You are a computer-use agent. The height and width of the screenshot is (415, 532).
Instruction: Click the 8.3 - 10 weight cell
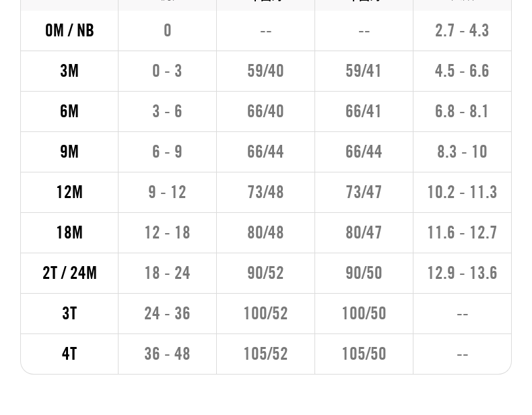pos(462,152)
